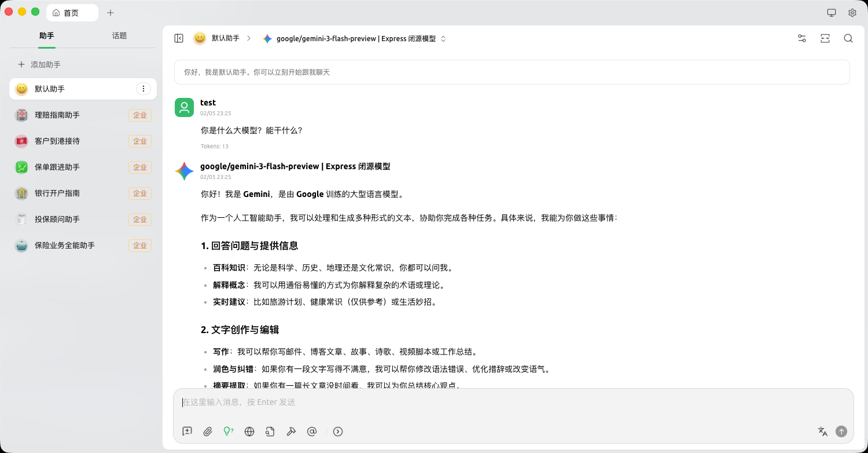Collapse the assistants sidebar panel
Viewport: 868px width, 453px height.
[x=179, y=38]
